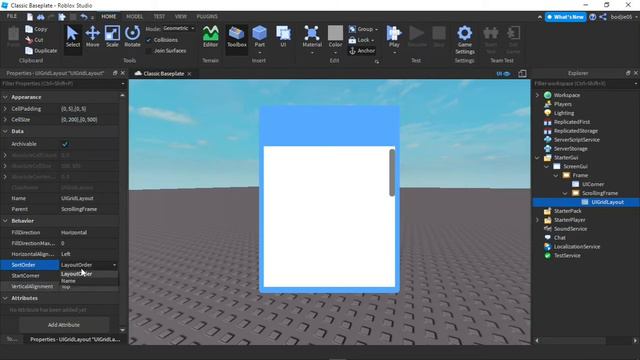Open the What's New button
640x360 pixels.
[565, 17]
